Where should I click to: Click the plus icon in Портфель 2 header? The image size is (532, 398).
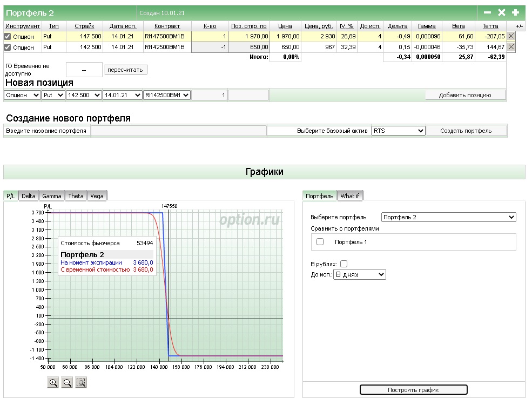515,12
